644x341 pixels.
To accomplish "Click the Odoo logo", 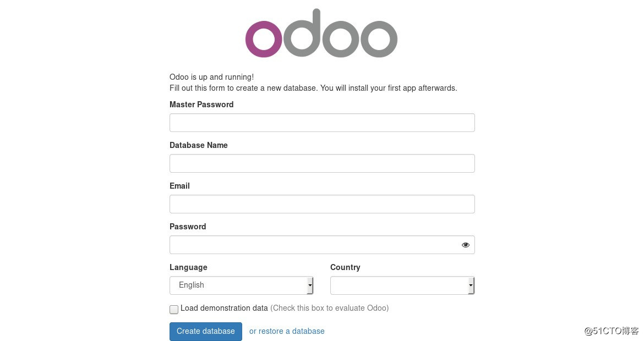I will 321,33.
